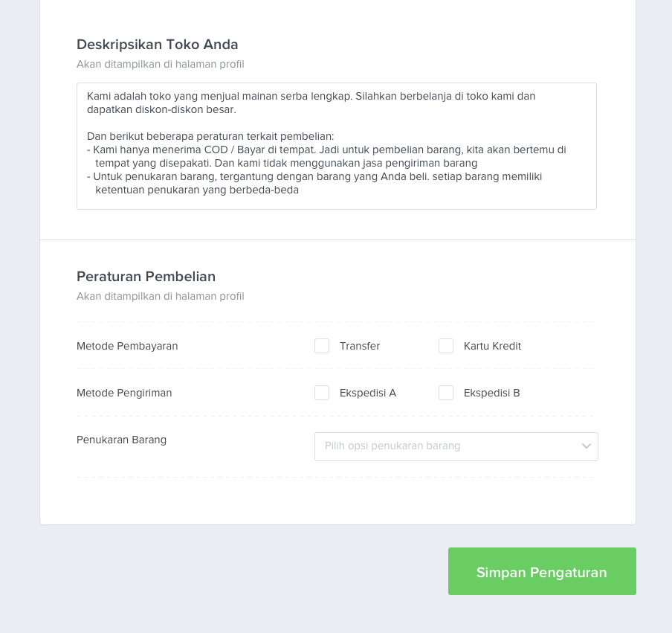Click the Metode Pembayaran row label
The image size is (672, 633).
point(127,346)
